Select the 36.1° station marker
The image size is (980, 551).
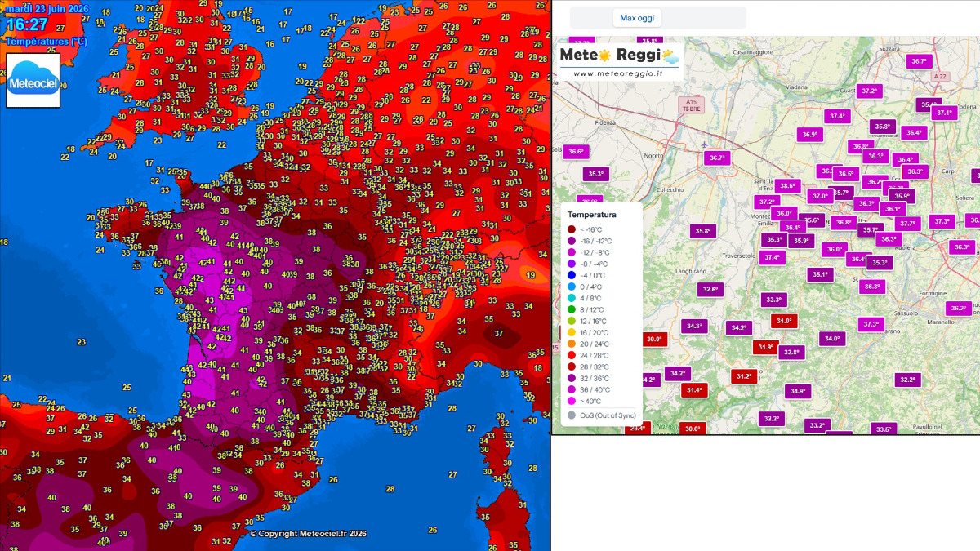pyautogui.click(x=893, y=209)
